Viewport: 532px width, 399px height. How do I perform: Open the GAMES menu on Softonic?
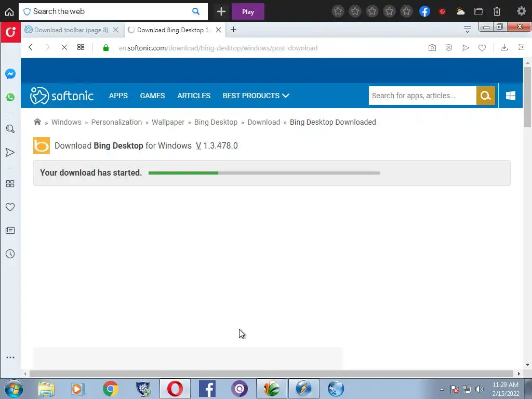coord(152,96)
